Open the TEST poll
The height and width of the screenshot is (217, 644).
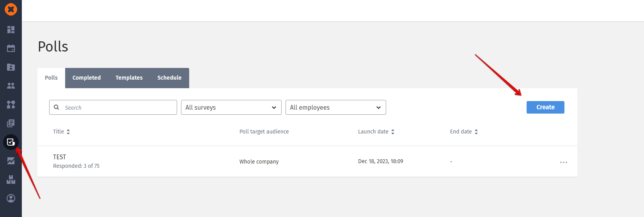[x=60, y=157]
